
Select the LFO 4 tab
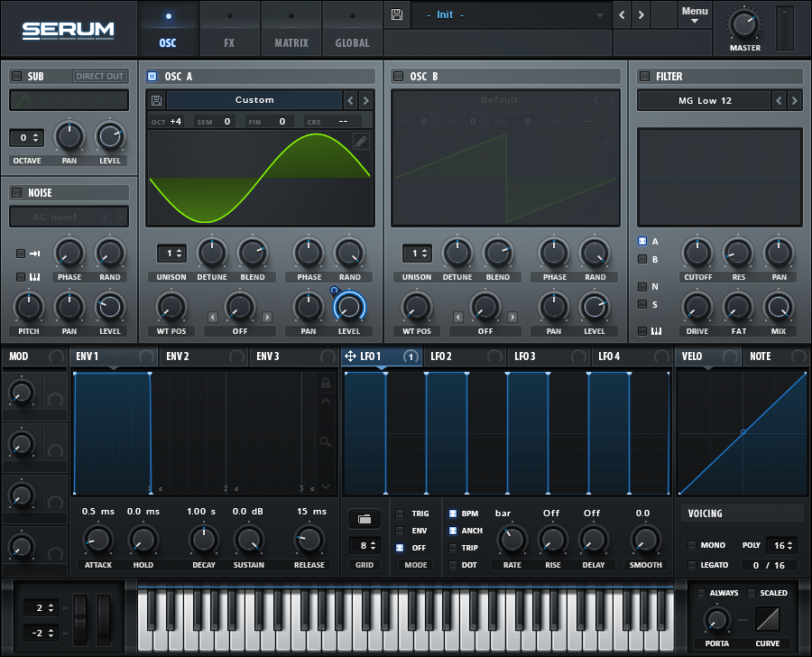pos(632,356)
